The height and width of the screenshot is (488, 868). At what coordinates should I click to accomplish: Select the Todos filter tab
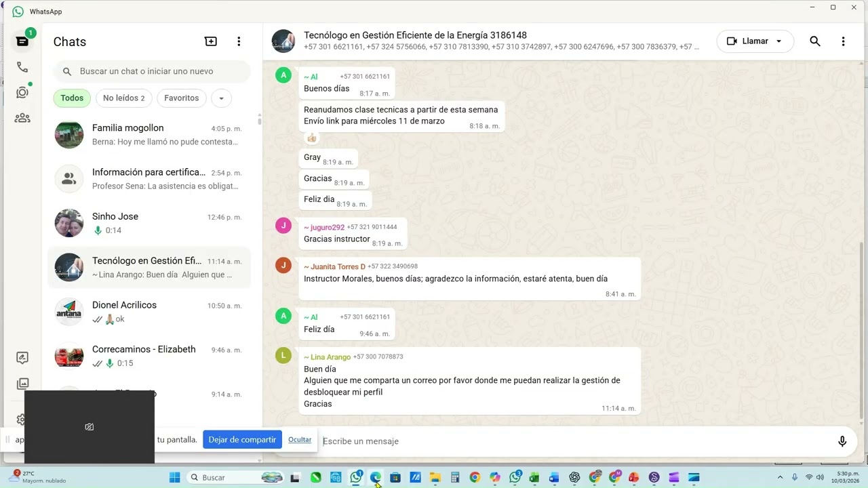pyautogui.click(x=72, y=98)
